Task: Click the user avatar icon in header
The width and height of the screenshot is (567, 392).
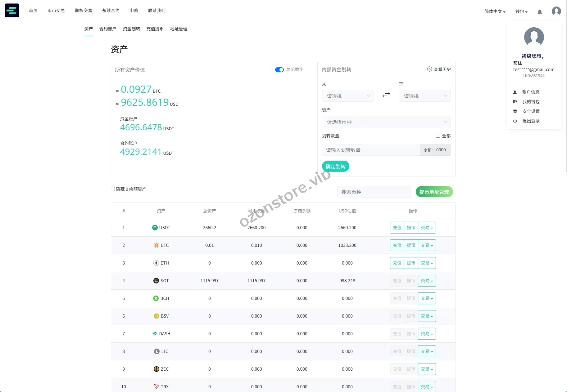Action: click(556, 11)
